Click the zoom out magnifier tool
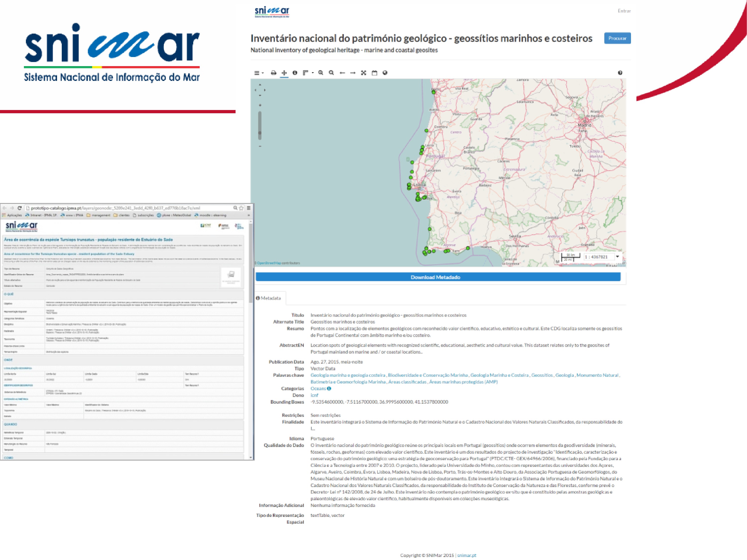 [332, 73]
